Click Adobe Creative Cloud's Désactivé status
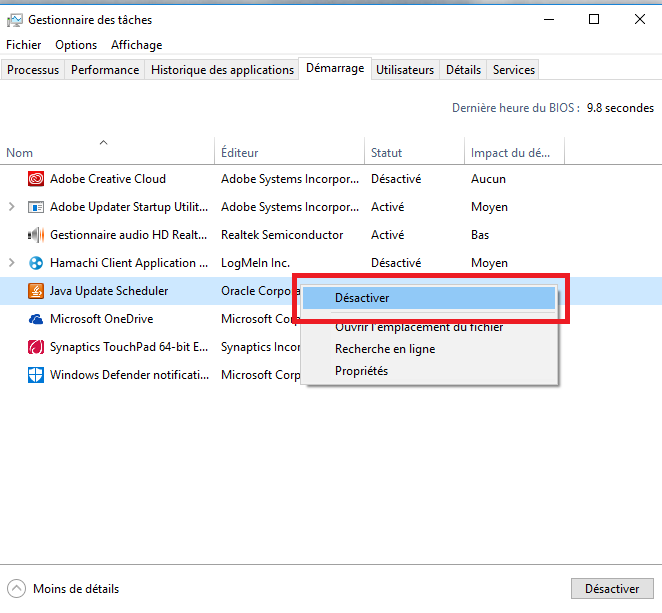 396,179
